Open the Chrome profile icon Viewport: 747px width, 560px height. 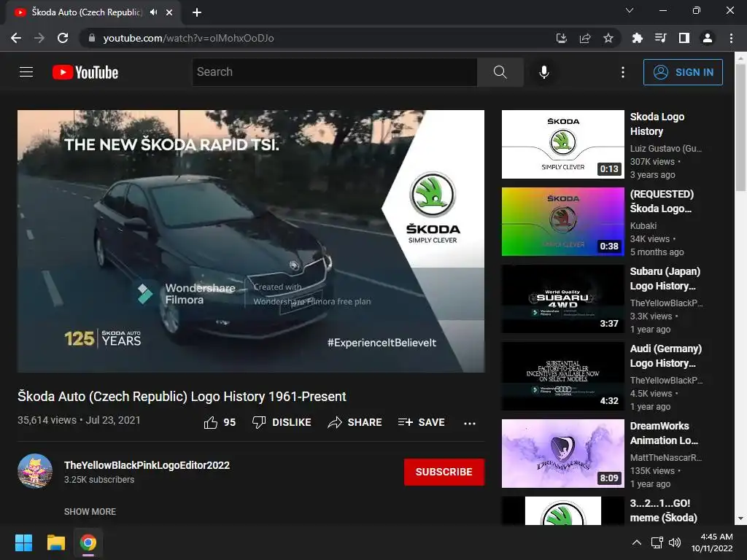[x=708, y=38]
